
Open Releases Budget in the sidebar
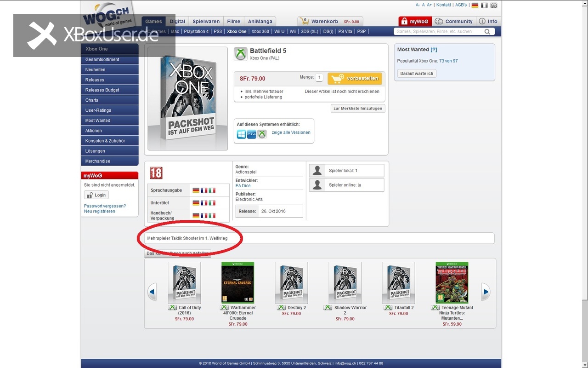(x=110, y=90)
